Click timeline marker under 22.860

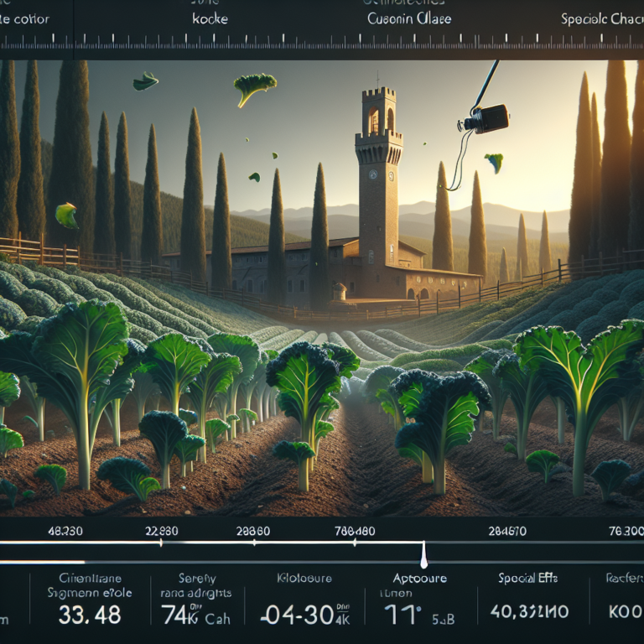[x=161, y=543]
